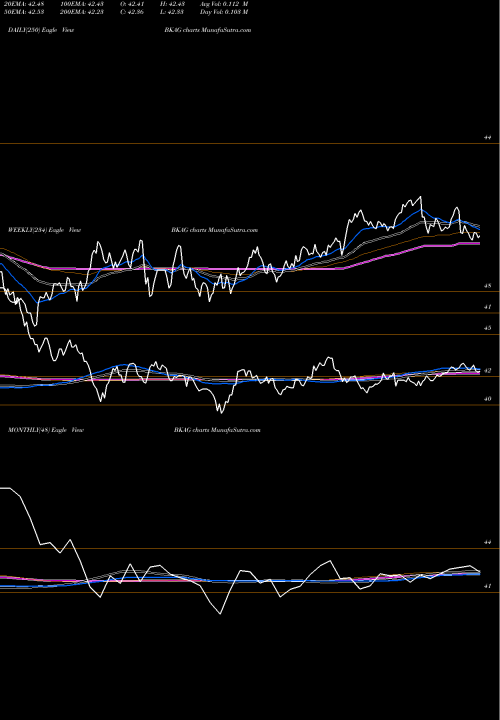
Task: Click the 20EMA: 42.48 value
Action: 23,4
